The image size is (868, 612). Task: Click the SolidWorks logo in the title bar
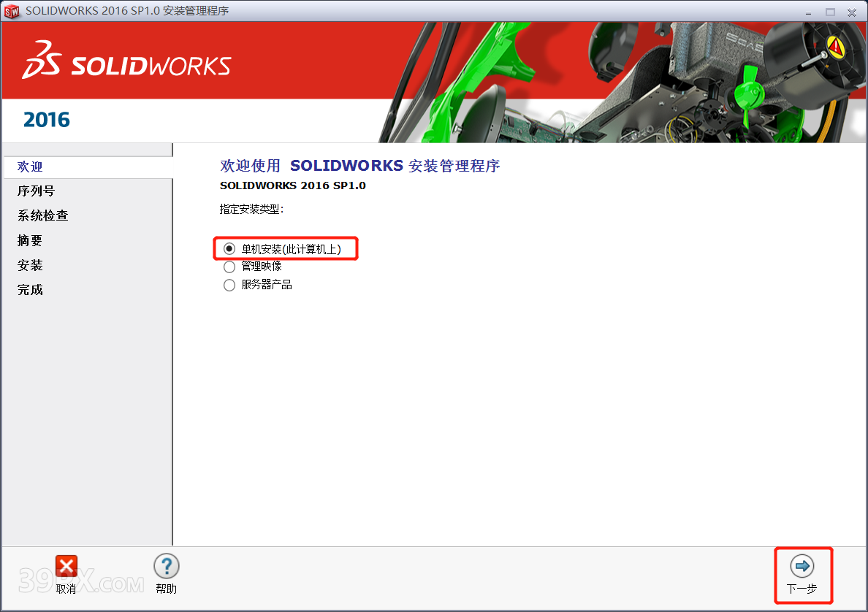tap(12, 11)
